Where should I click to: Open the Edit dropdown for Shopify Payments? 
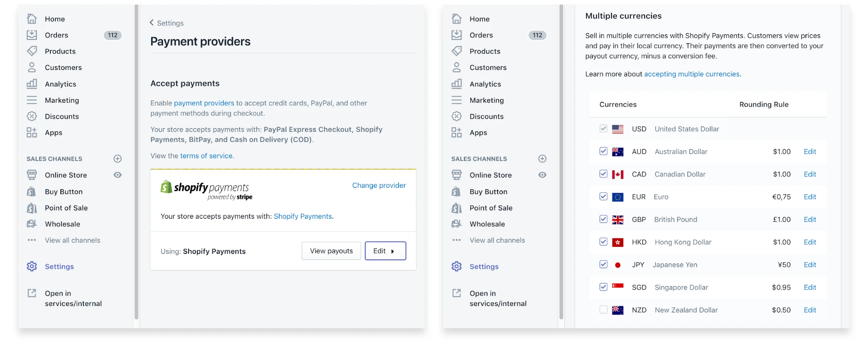click(385, 251)
